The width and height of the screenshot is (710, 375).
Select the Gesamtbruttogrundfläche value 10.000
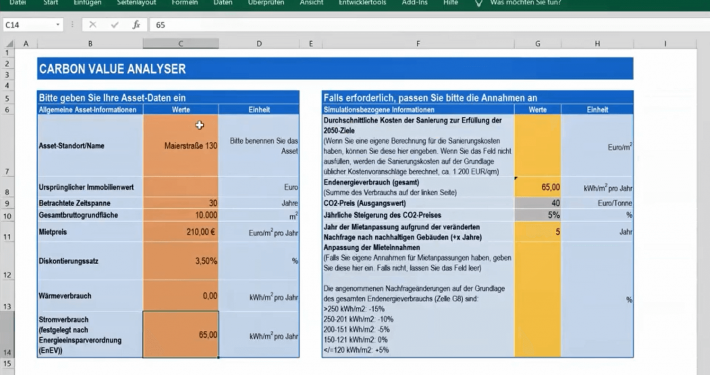click(x=181, y=215)
